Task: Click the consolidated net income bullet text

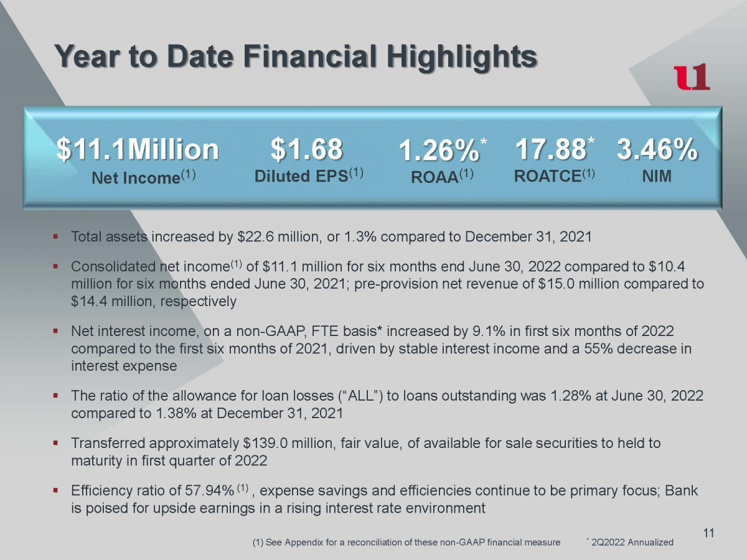Action: 386,284
